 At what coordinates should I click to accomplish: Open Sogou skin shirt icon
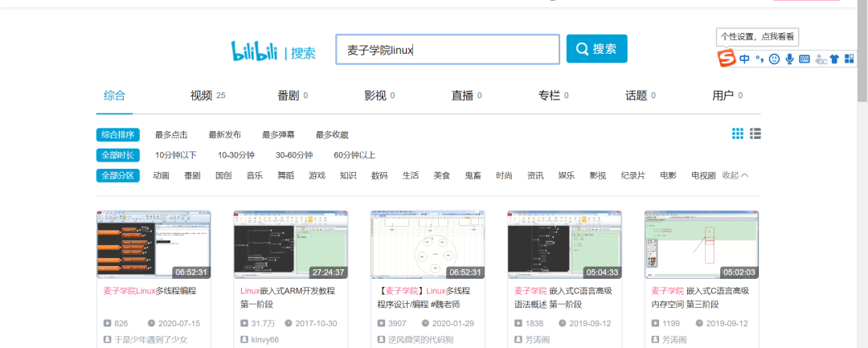pos(835,59)
